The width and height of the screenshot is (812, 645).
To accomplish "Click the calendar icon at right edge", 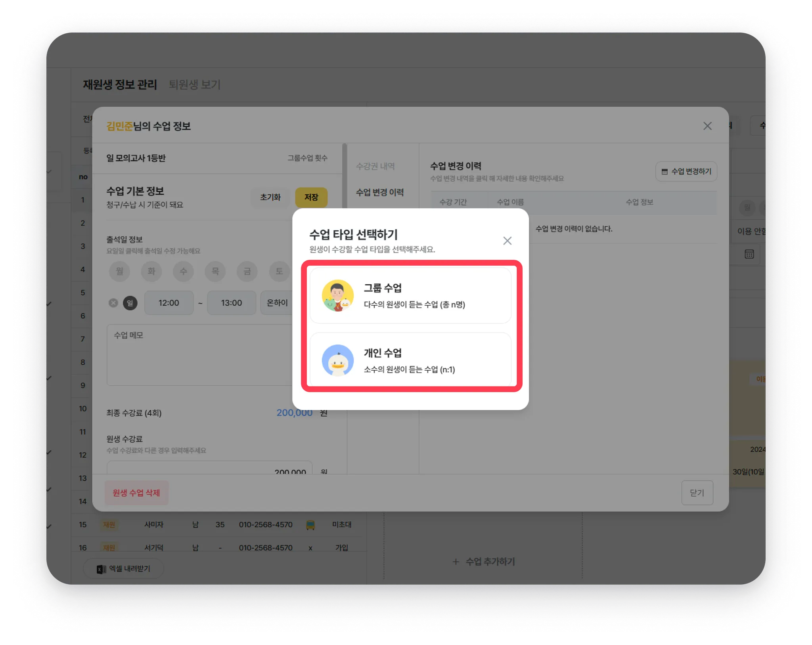I will point(749,254).
